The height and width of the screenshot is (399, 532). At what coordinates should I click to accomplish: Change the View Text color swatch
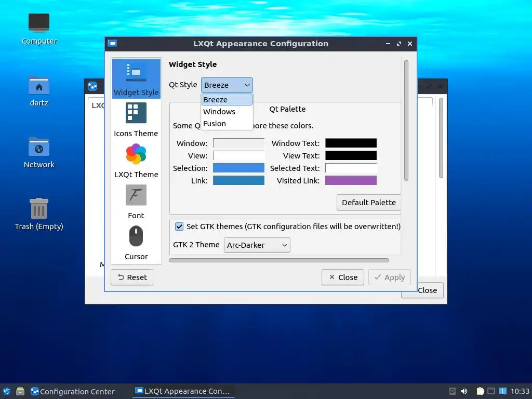tap(351, 155)
